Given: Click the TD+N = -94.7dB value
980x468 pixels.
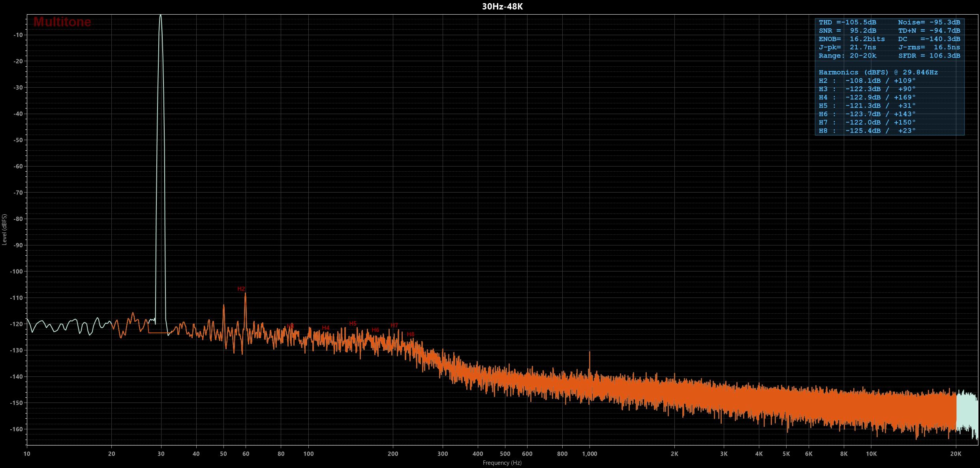Looking at the screenshot, I should (929, 31).
